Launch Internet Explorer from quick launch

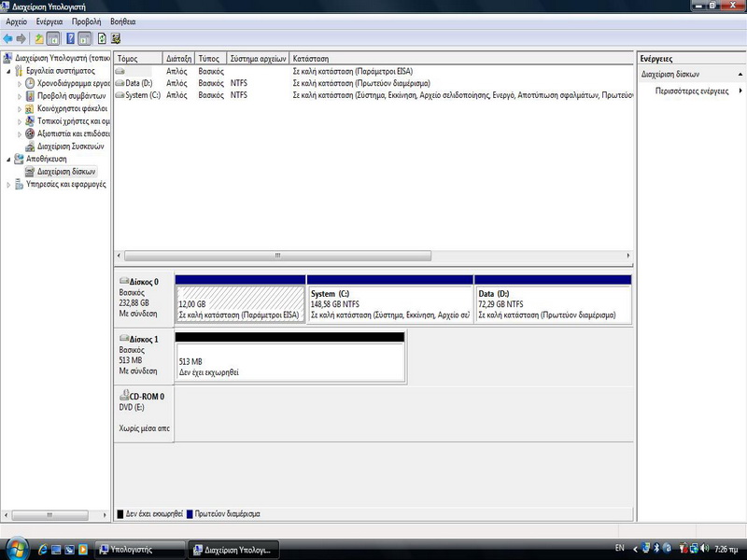click(x=43, y=549)
